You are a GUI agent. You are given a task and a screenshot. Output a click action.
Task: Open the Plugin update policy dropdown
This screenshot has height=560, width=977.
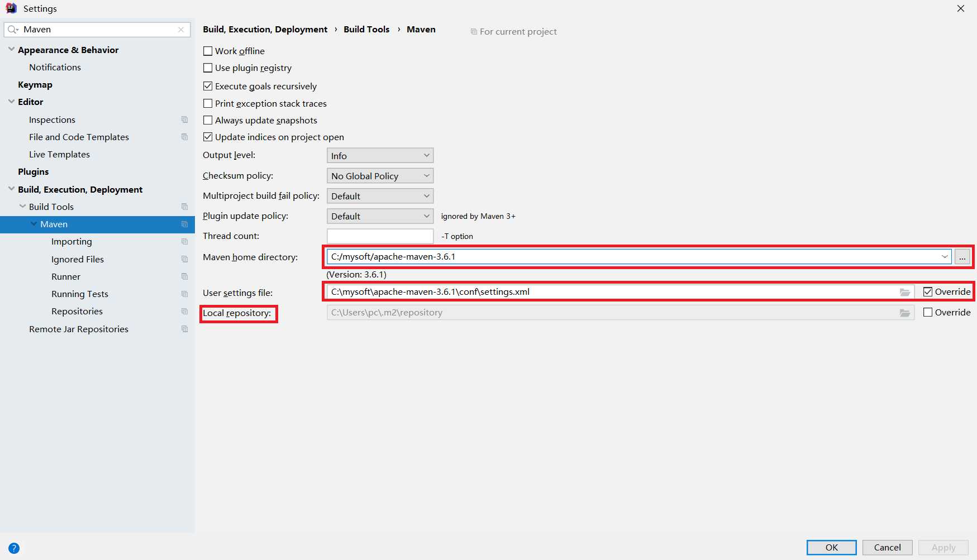(380, 216)
